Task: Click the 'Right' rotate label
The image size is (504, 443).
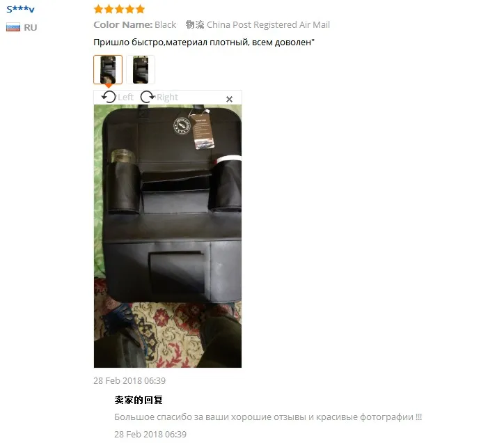Action: coord(168,97)
